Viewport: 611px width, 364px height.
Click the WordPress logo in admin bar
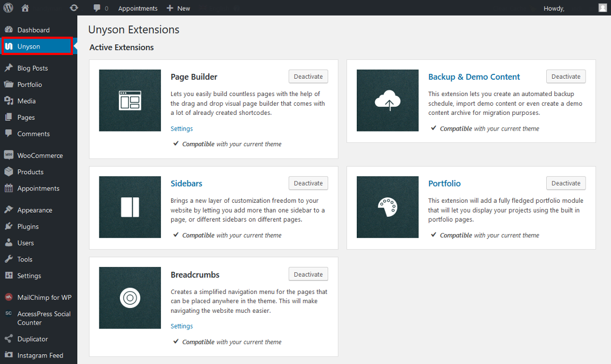point(8,8)
